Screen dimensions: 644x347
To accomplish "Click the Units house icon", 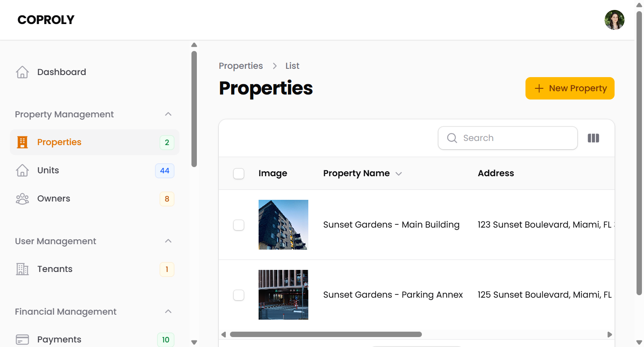I will 22,170.
